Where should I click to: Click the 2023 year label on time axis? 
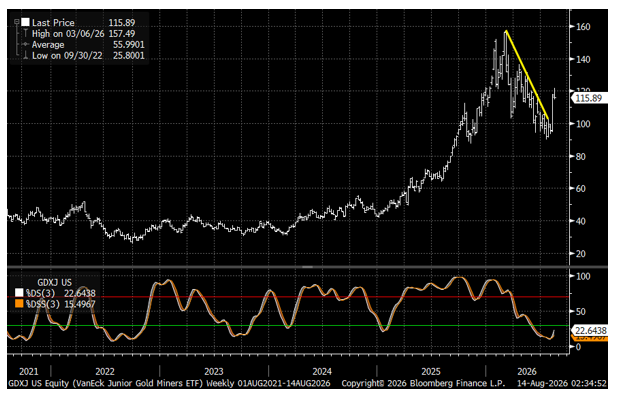point(213,371)
